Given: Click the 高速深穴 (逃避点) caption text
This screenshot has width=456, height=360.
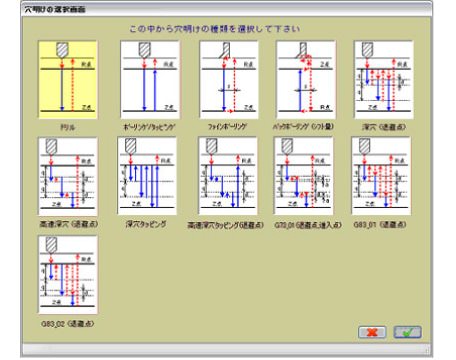Looking at the screenshot, I should 69,224.
